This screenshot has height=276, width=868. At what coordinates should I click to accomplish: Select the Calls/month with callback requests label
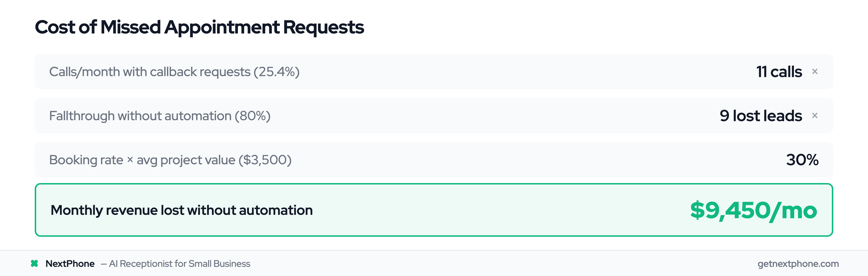tap(150, 72)
